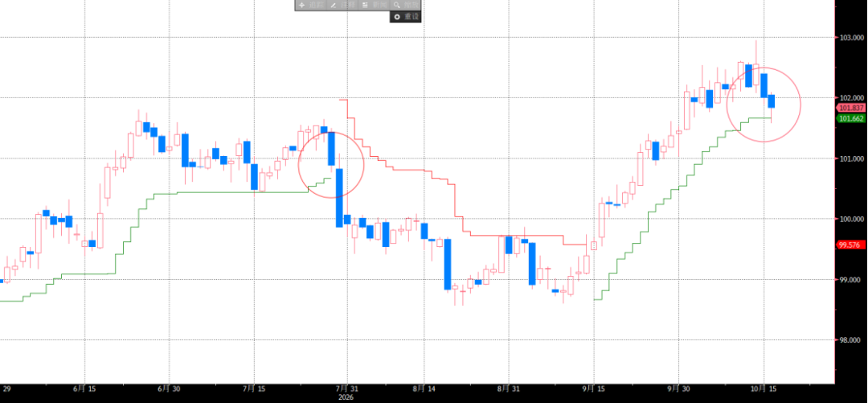Click the 8月 31 date axis label
The height and width of the screenshot is (403, 868).
click(509, 389)
